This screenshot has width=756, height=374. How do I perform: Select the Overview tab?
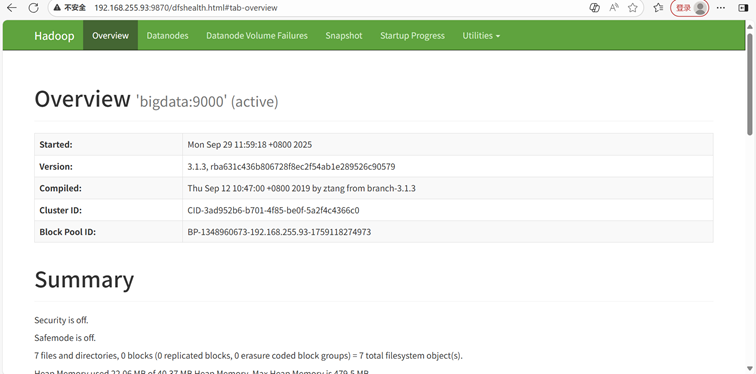(110, 36)
